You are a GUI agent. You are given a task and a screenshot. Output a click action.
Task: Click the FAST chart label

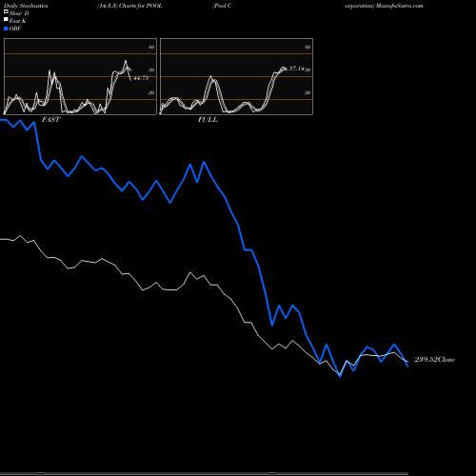(50, 120)
